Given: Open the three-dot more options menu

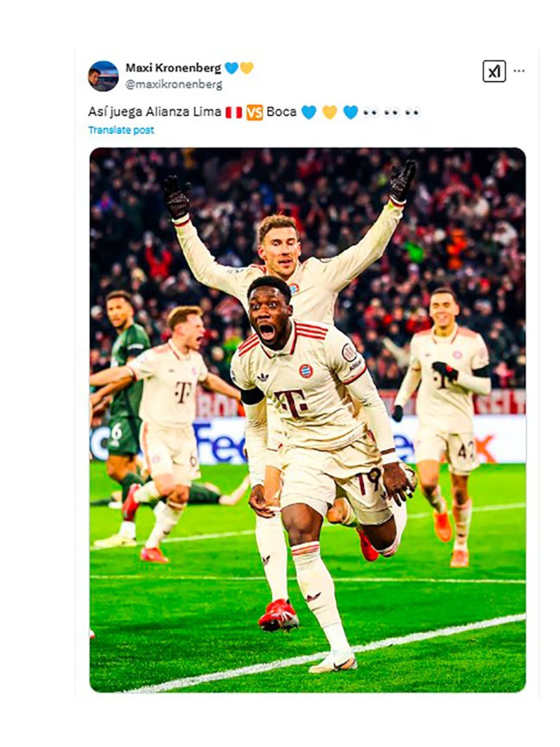Looking at the screenshot, I should (519, 71).
